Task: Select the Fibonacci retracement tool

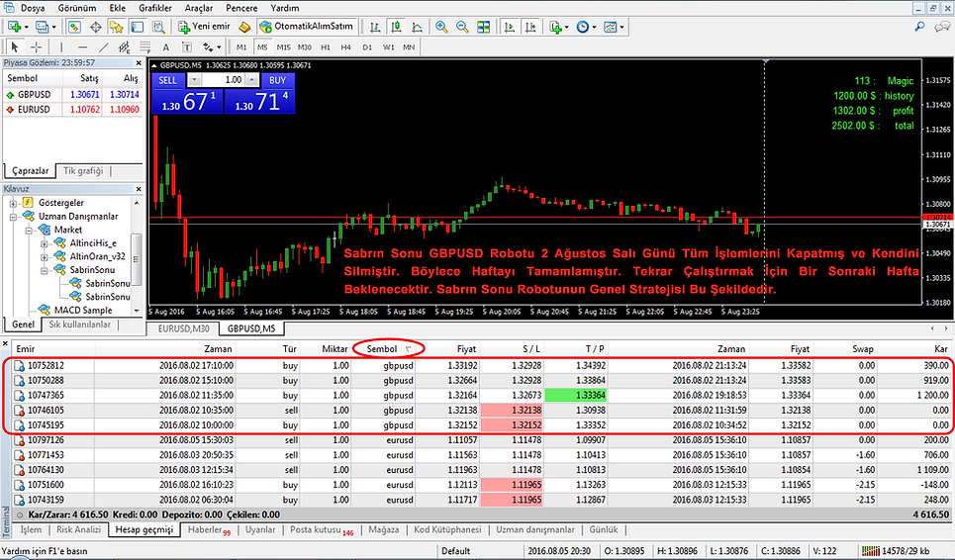Action: 144,47
